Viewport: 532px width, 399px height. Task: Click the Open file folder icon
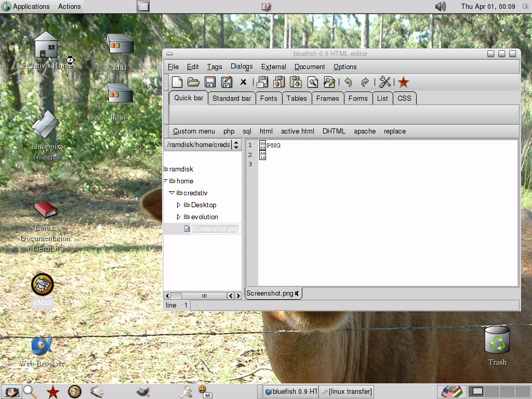tap(193, 82)
